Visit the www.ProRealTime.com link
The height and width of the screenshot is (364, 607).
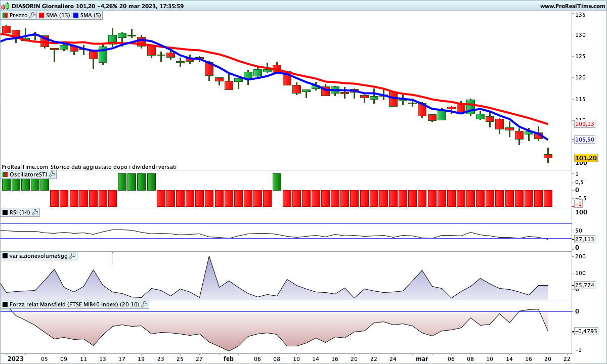click(572, 6)
